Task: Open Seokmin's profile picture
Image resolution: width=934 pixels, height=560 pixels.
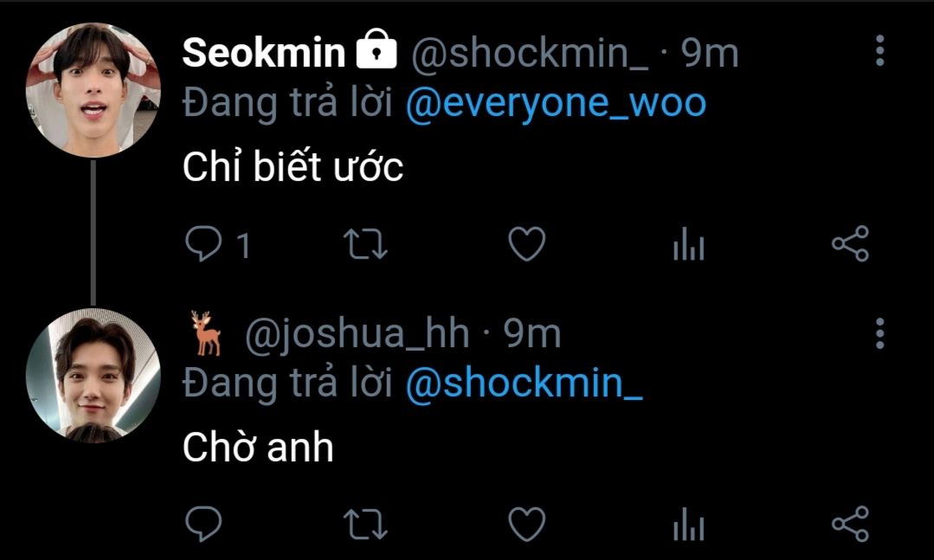Action: click(93, 91)
